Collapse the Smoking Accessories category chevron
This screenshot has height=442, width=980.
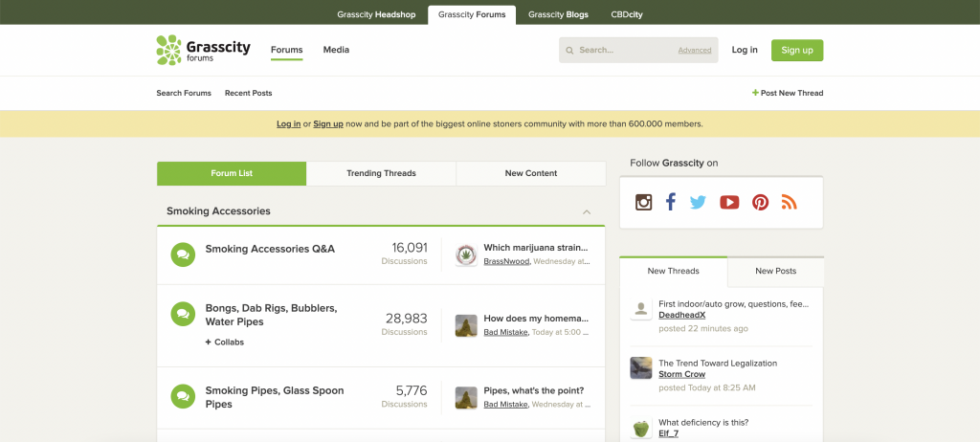point(587,212)
